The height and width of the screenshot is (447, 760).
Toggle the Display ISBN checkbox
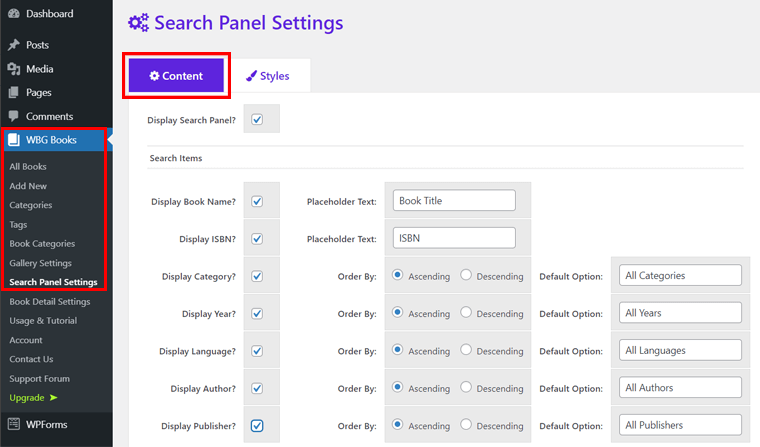click(257, 239)
